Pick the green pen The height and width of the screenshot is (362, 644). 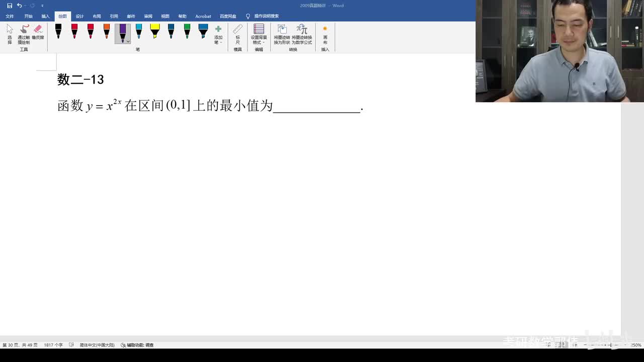tap(187, 31)
